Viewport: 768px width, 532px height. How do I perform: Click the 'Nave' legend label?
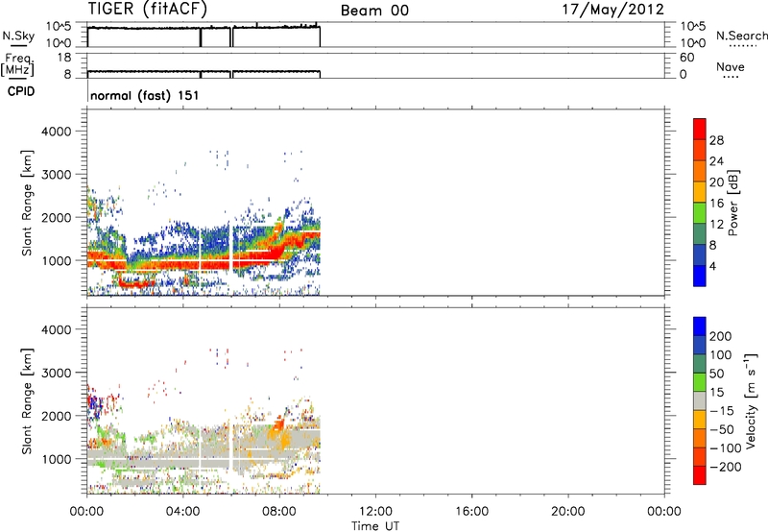coord(731,66)
